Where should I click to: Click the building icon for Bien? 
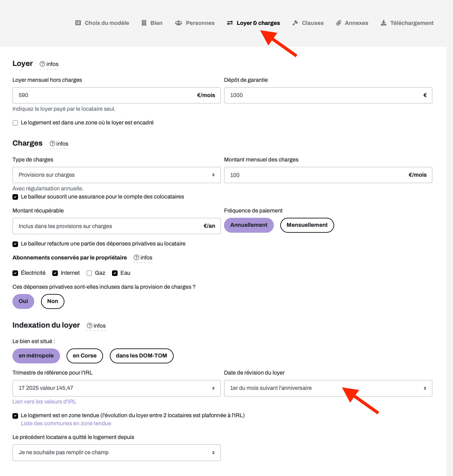144,23
